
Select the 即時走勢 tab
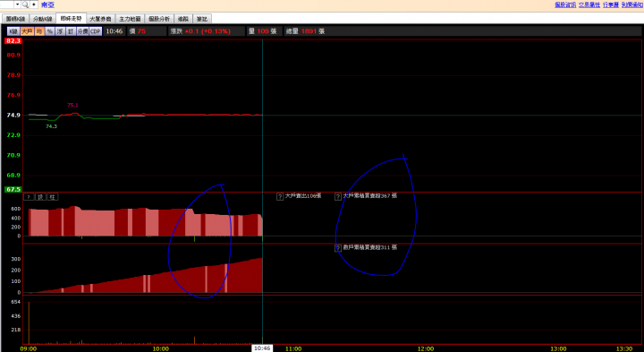point(71,19)
